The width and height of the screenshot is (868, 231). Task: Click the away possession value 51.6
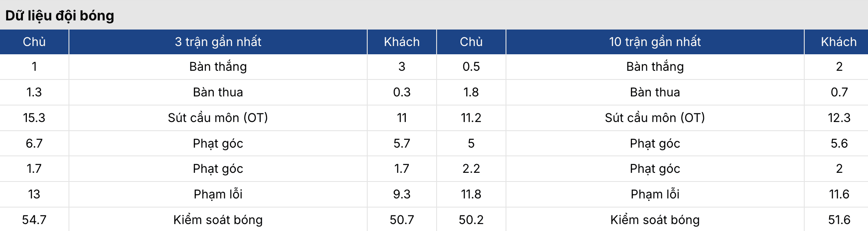pyautogui.click(x=839, y=220)
